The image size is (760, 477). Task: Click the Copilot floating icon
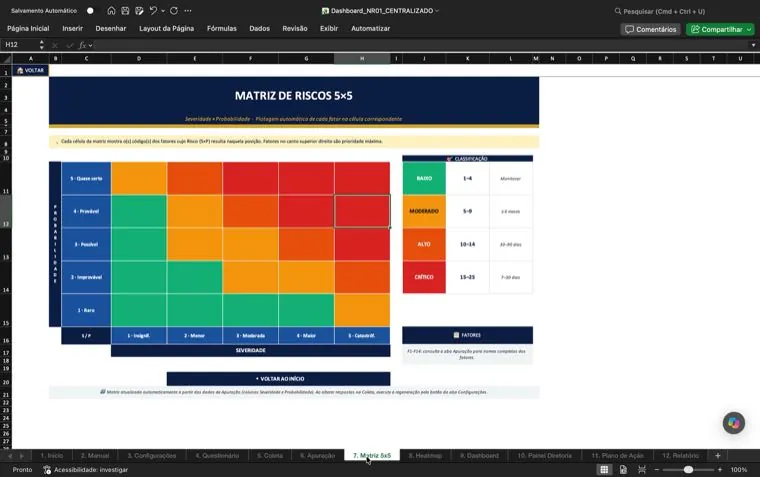734,423
